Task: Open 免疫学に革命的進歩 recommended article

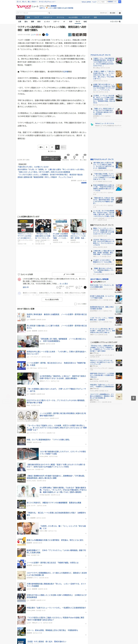Action: click(x=57, y=315)
